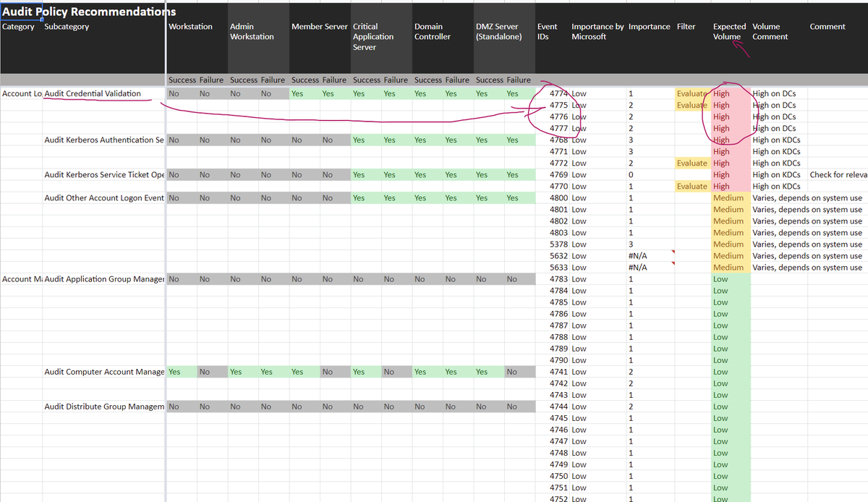This screenshot has width=868, height=502.
Task: Click the 'Evaluate' filter cell in row 4772
Action: [692, 163]
